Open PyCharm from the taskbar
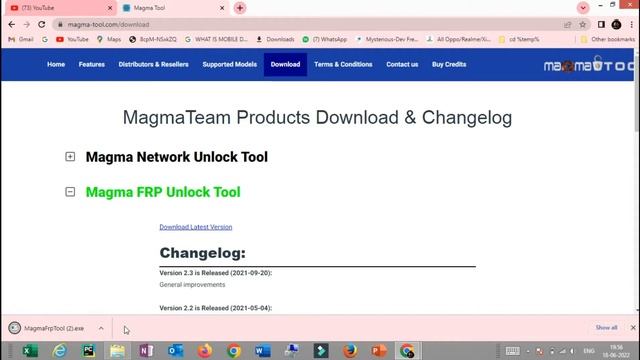 click(x=89, y=351)
